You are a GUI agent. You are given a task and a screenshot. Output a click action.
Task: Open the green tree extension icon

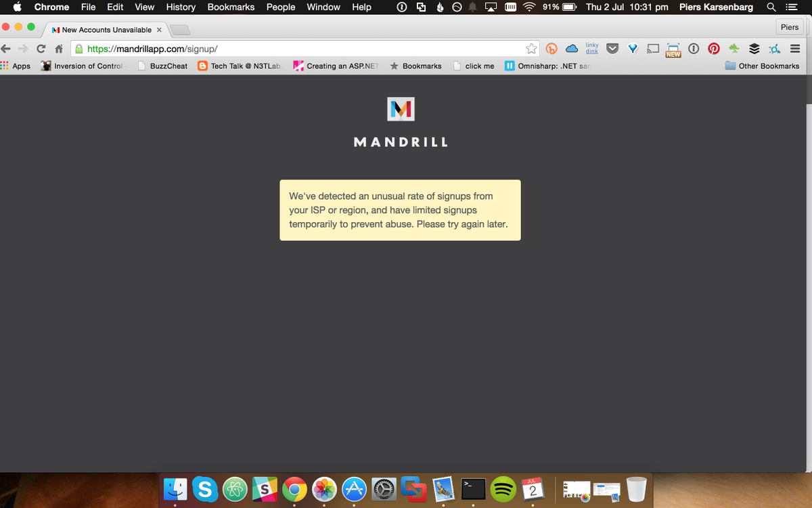734,49
